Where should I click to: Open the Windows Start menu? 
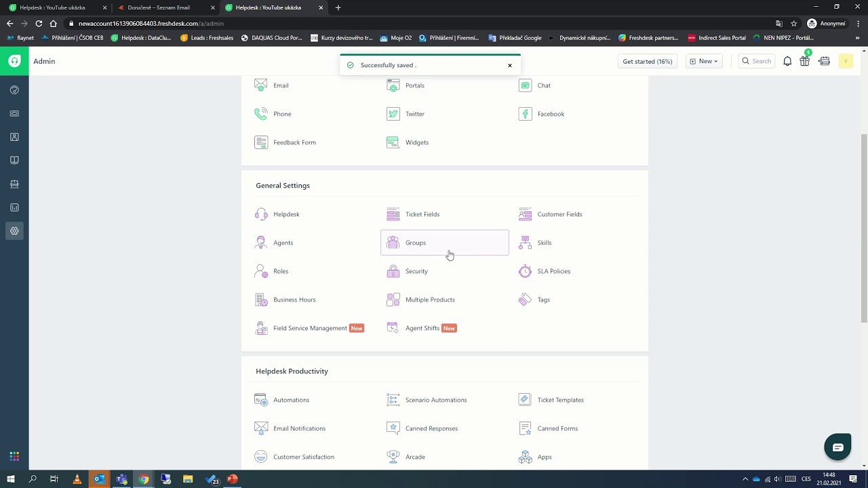pyautogui.click(x=11, y=479)
